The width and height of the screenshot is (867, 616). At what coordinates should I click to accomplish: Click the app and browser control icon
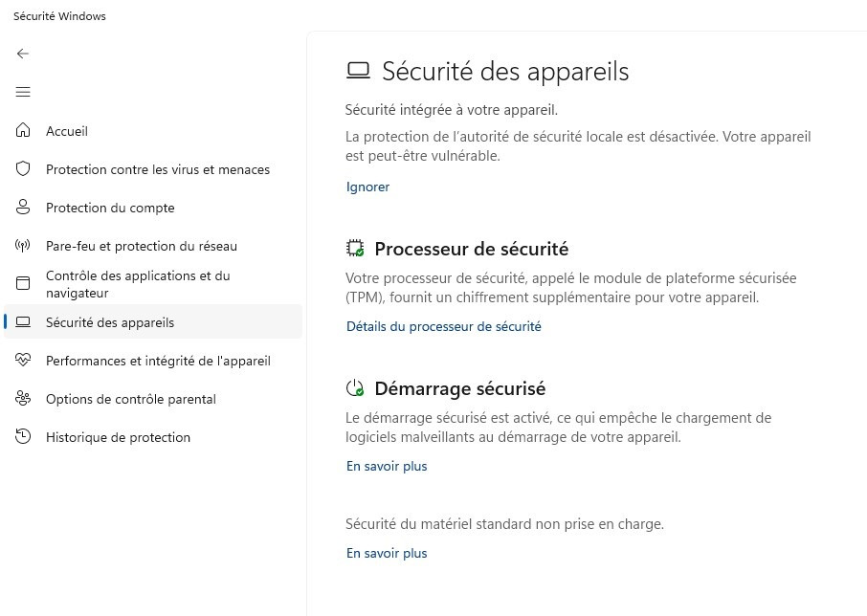[23, 284]
